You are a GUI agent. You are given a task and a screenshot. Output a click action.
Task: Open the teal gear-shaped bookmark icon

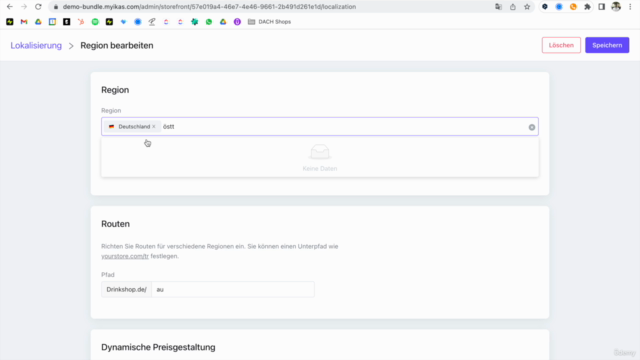coord(195,22)
